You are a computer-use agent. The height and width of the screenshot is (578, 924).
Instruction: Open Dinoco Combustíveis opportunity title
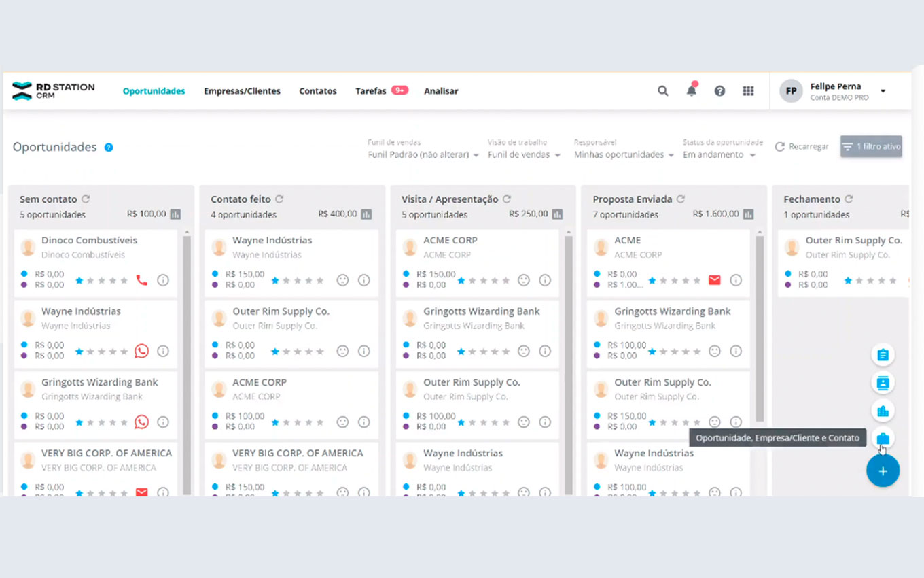coord(89,240)
